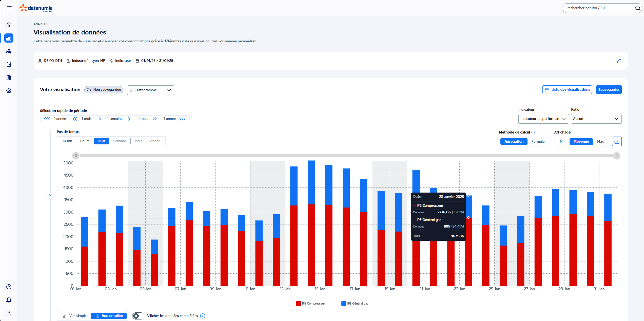
Task: Expand the Indicateur dropdown
Action: tap(543, 119)
